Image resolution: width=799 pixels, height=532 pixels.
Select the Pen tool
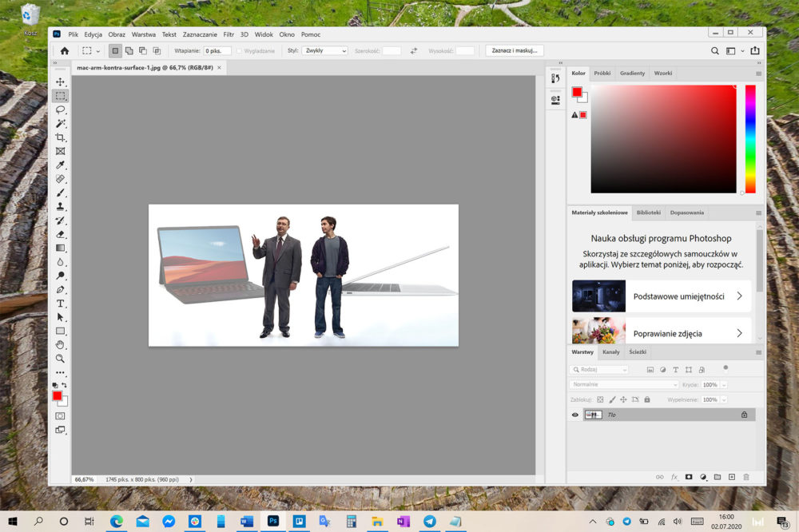point(60,289)
